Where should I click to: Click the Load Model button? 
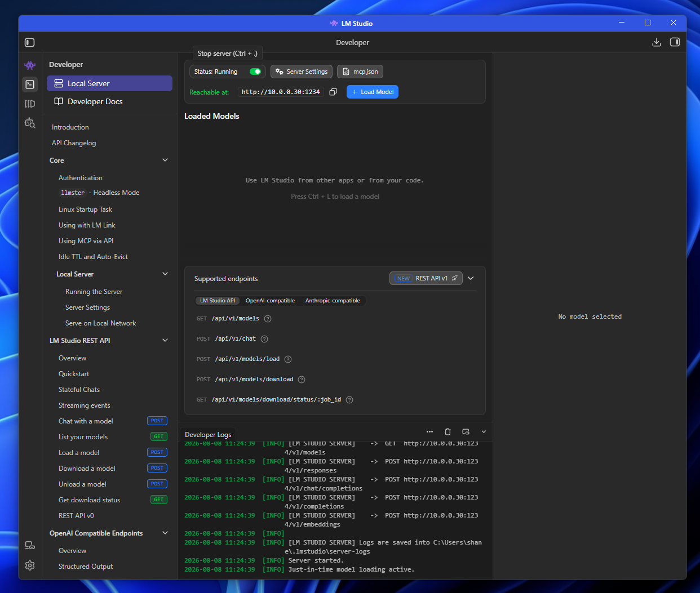pyautogui.click(x=373, y=92)
